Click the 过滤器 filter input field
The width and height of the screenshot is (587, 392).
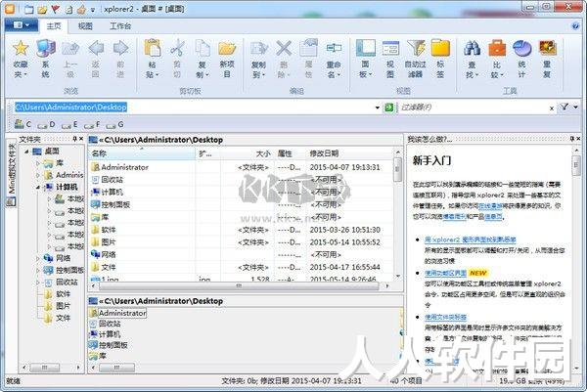tap(472, 108)
